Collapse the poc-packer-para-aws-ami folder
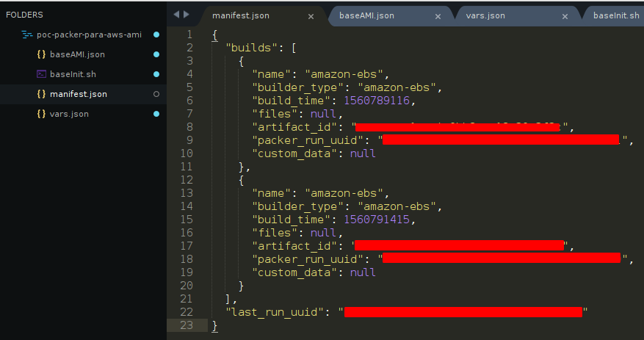 tap(28, 35)
